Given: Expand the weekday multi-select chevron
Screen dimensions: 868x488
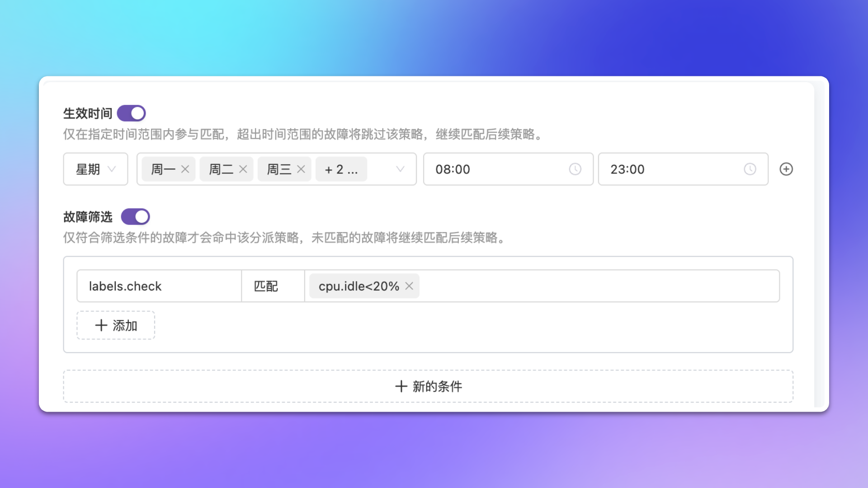Looking at the screenshot, I should pos(400,169).
